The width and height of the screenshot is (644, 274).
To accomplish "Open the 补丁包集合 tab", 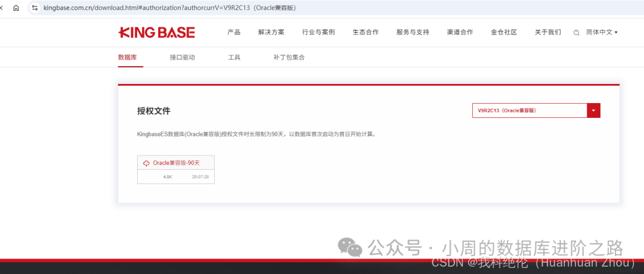I will 289,58.
